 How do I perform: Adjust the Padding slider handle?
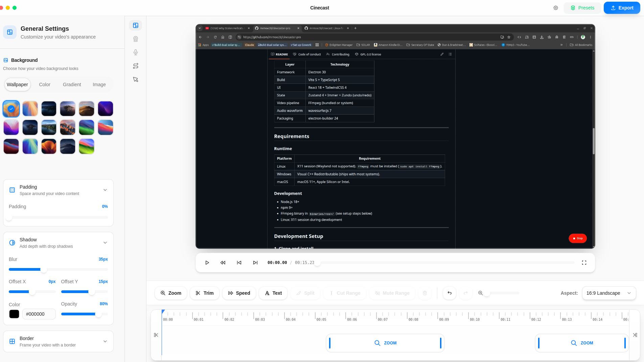[9, 217]
